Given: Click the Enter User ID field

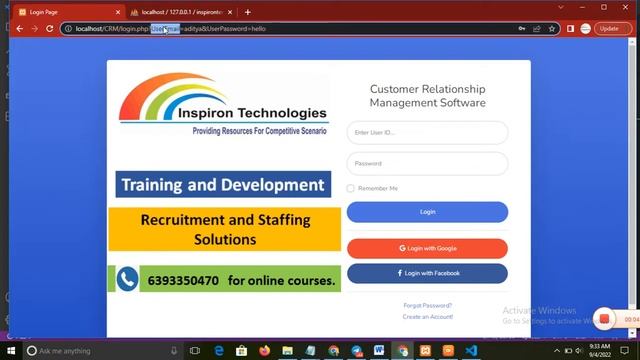Looking at the screenshot, I should click(427, 133).
